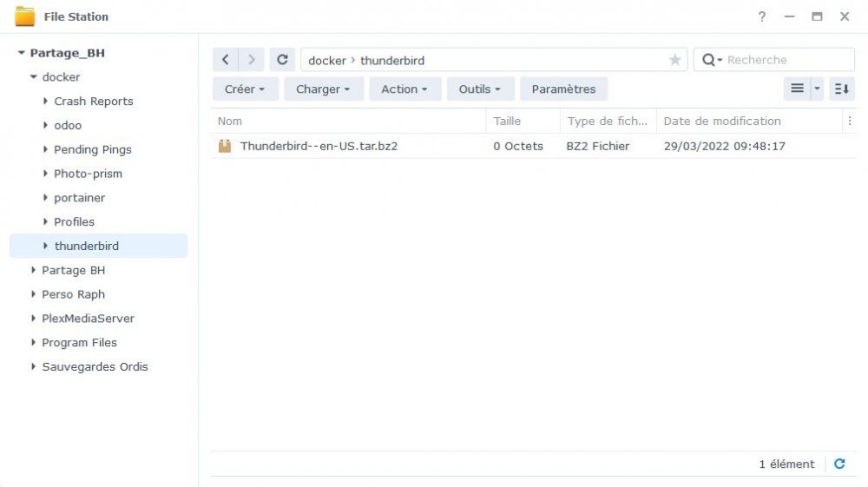Viewport: 868px width, 487px height.
Task: Minimize the File Station window
Action: (x=789, y=16)
